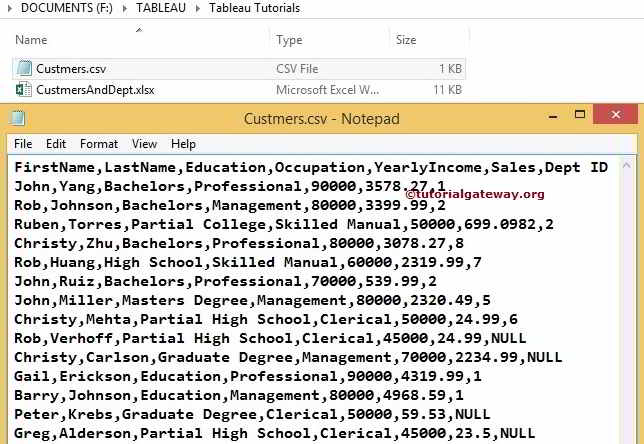Open the Help menu in Notepad

tap(183, 144)
